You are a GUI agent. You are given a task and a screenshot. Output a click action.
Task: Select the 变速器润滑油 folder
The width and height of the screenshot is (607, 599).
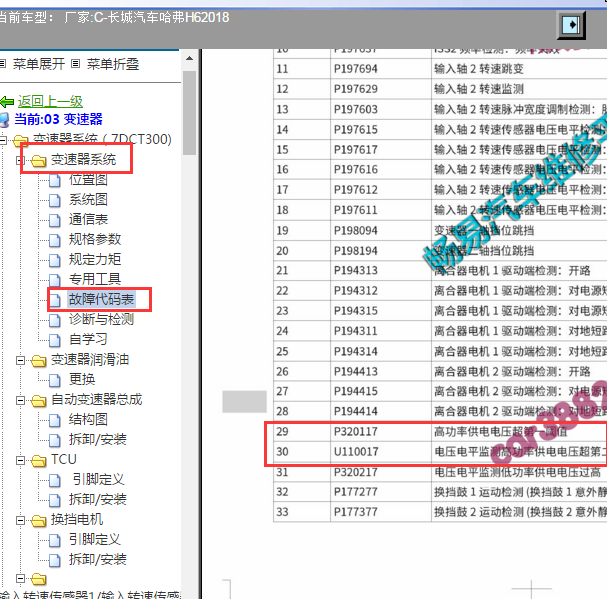pyautogui.click(x=90, y=360)
